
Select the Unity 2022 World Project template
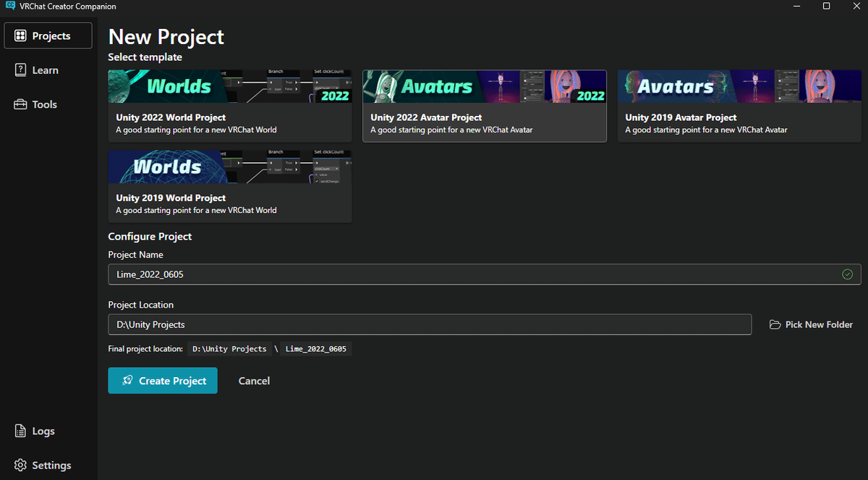230,106
